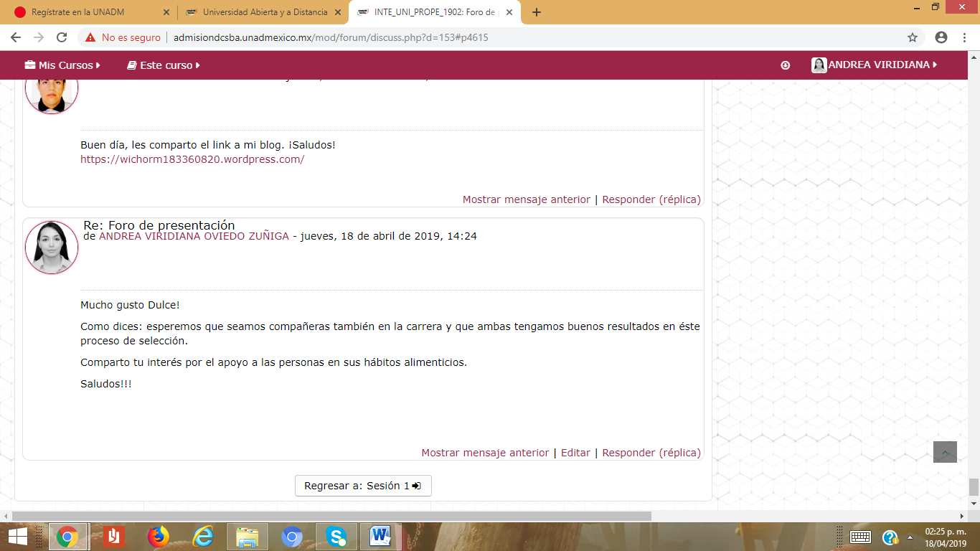980x551 pixels.
Task: Bookmark this page with the star icon
Action: [x=913, y=37]
